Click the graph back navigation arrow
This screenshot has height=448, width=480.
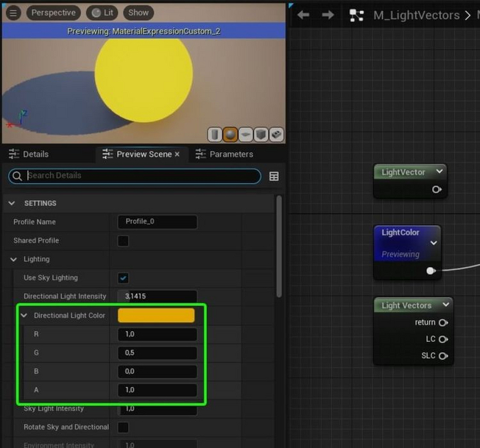(303, 15)
